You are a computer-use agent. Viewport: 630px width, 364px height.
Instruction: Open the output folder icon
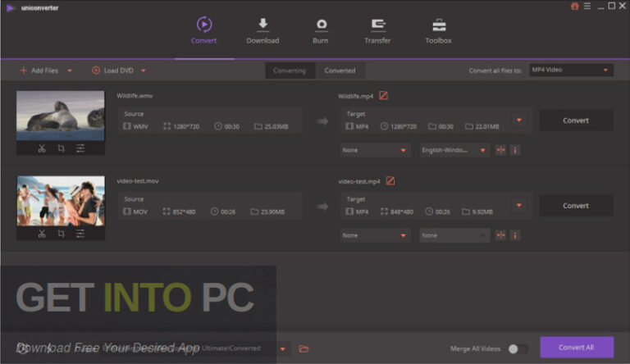pos(304,348)
